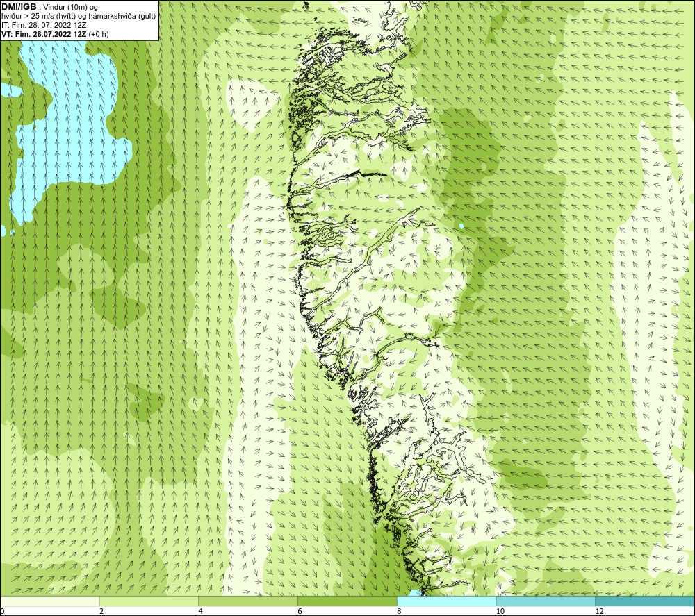Click the 'VT: Fim. 28.07.2022 12Z (+0 h)' line

point(55,34)
